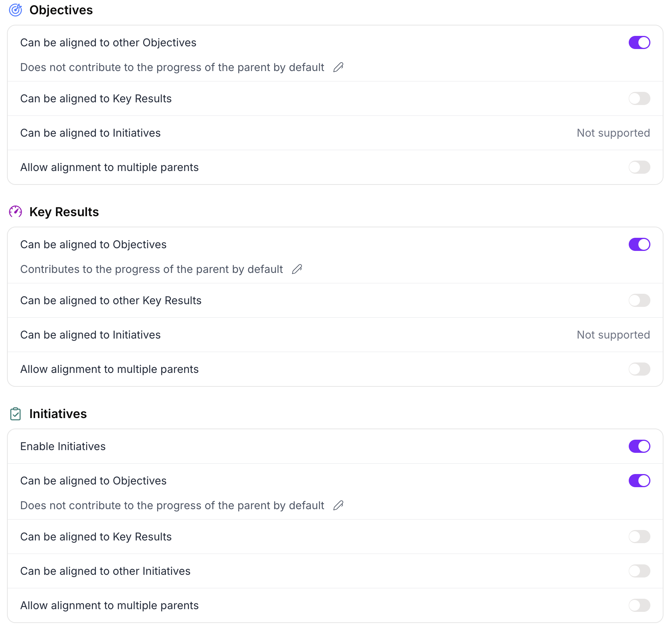Enable Key Results alignment to other Key Results
Viewport: 672px width, 630px height.
tap(639, 300)
